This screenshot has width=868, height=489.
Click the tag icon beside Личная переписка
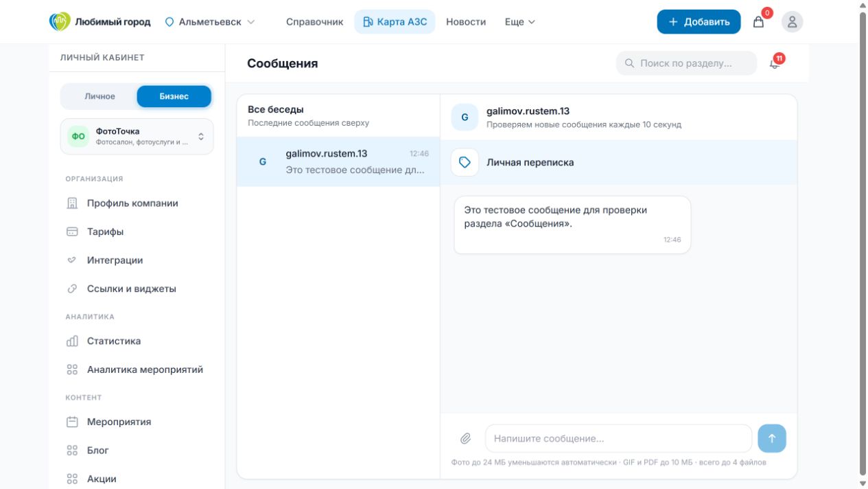click(465, 163)
